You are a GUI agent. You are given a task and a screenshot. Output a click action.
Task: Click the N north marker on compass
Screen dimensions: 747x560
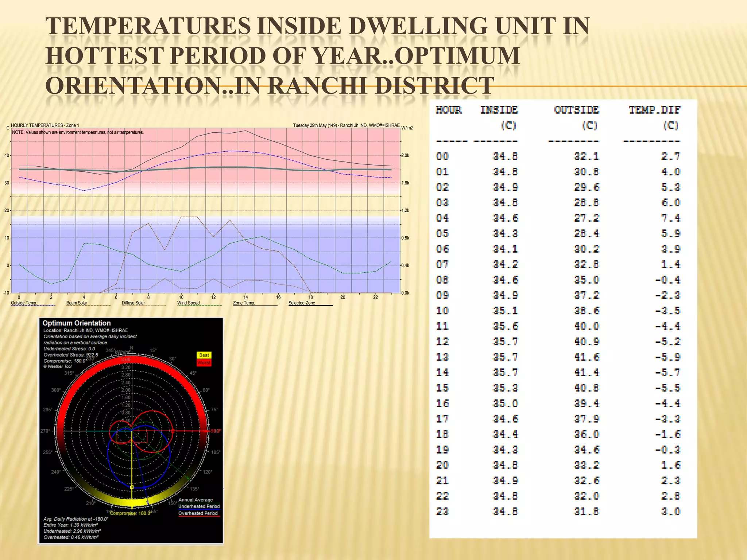(132, 348)
